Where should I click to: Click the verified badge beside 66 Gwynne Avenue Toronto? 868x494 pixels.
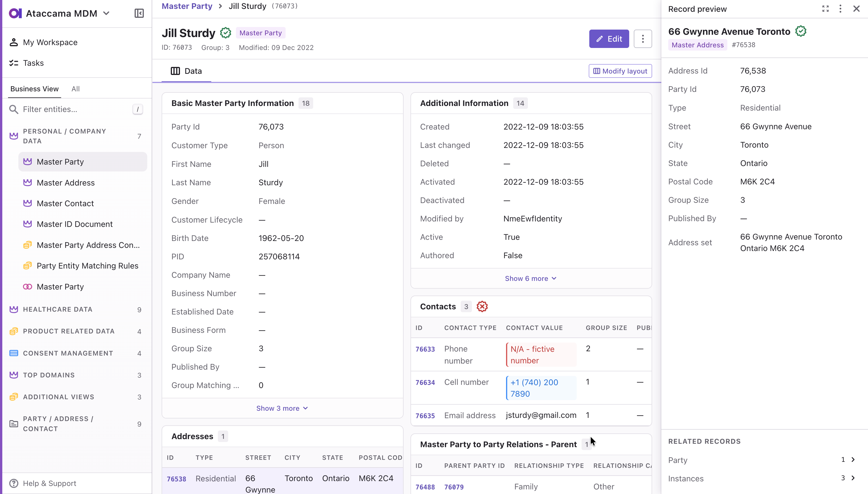(x=801, y=31)
